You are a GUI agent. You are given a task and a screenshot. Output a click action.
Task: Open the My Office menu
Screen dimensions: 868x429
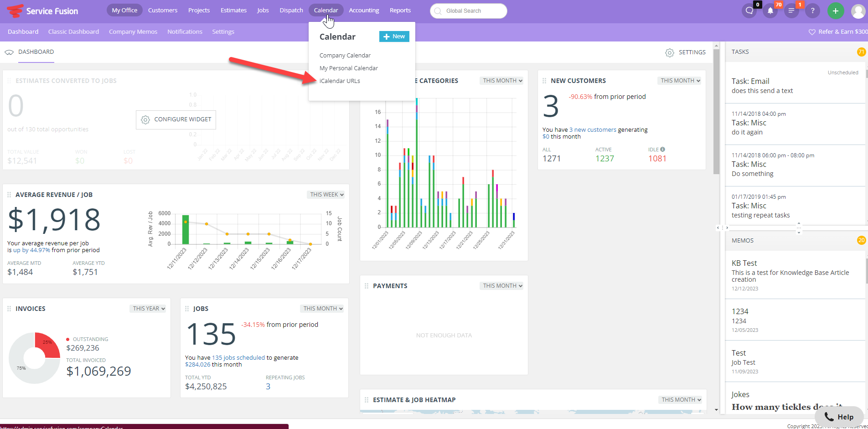pos(124,10)
